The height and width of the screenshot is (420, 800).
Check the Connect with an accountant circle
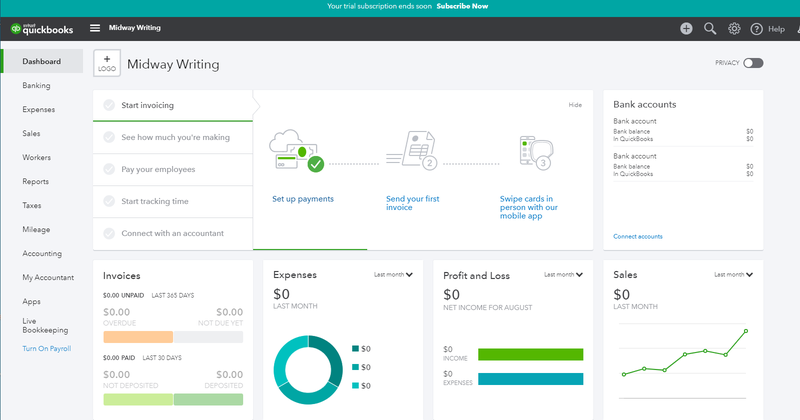[109, 233]
